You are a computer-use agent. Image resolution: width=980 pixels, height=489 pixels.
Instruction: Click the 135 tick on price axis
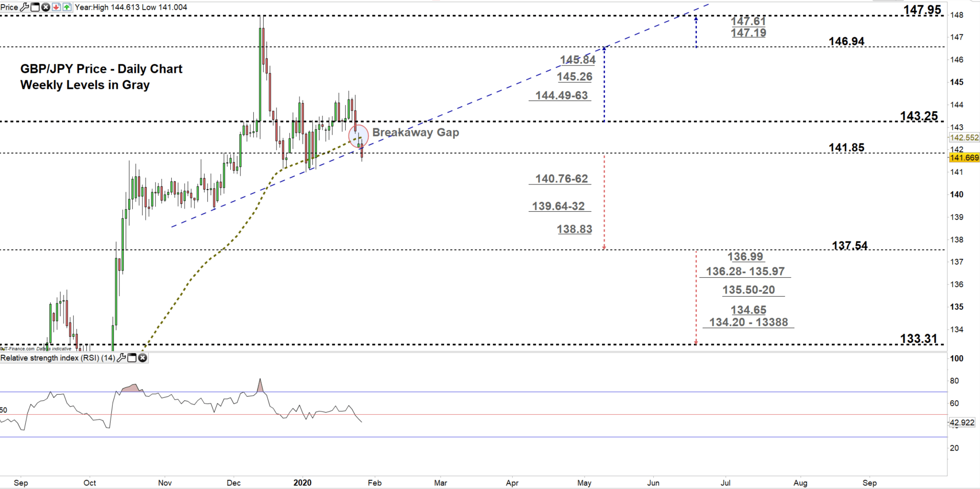[957, 307]
